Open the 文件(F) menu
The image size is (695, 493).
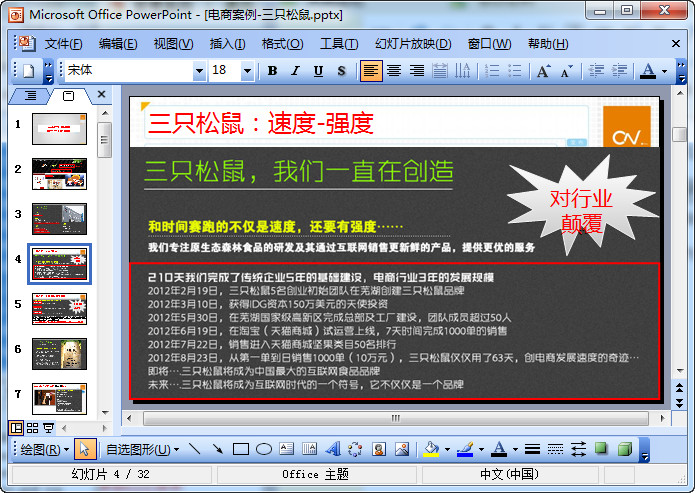coord(63,44)
